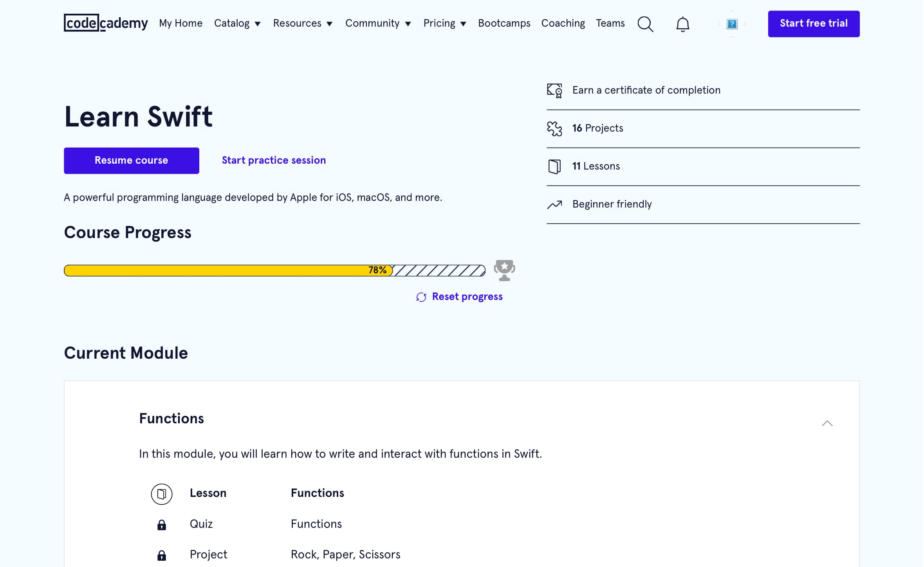Click the trophy icon after the progress bar
This screenshot has height=567, width=924.
click(504, 270)
